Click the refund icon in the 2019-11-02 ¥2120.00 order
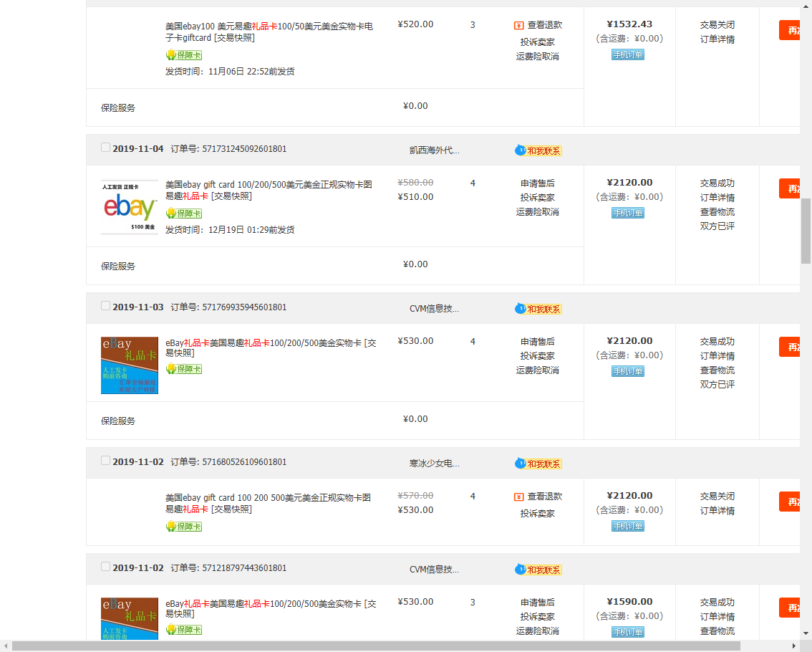 tap(519, 497)
